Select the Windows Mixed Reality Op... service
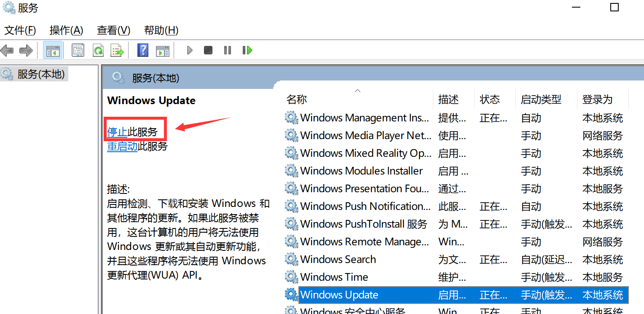Image resolution: width=644 pixels, height=314 pixels. click(x=456, y=153)
